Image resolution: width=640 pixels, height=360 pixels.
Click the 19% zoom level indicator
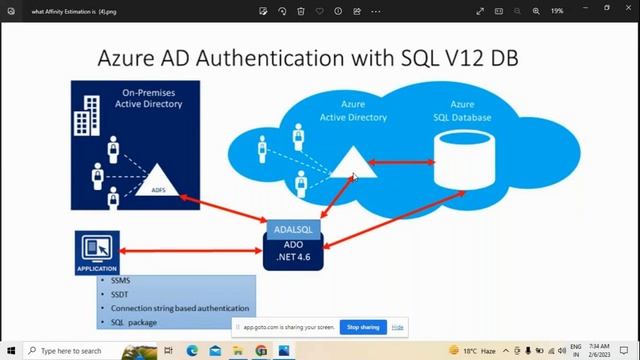click(x=557, y=11)
